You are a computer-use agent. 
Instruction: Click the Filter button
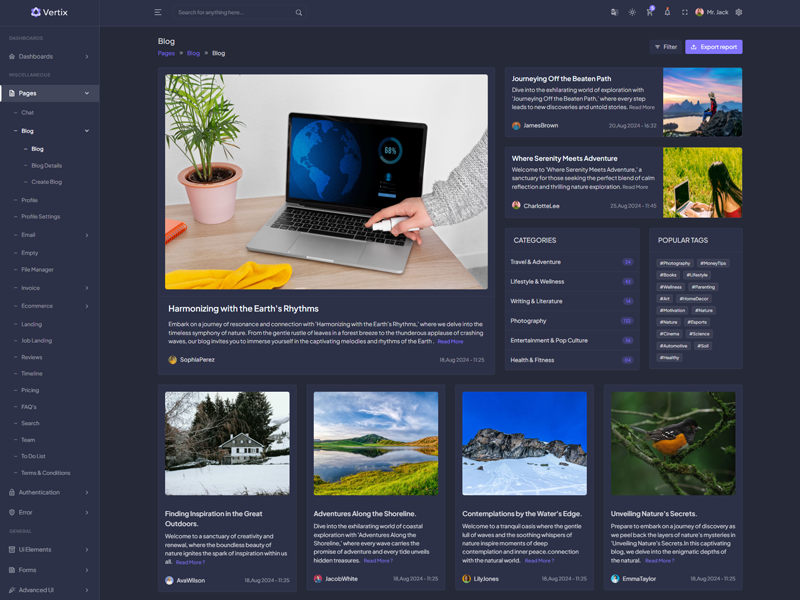click(x=665, y=47)
